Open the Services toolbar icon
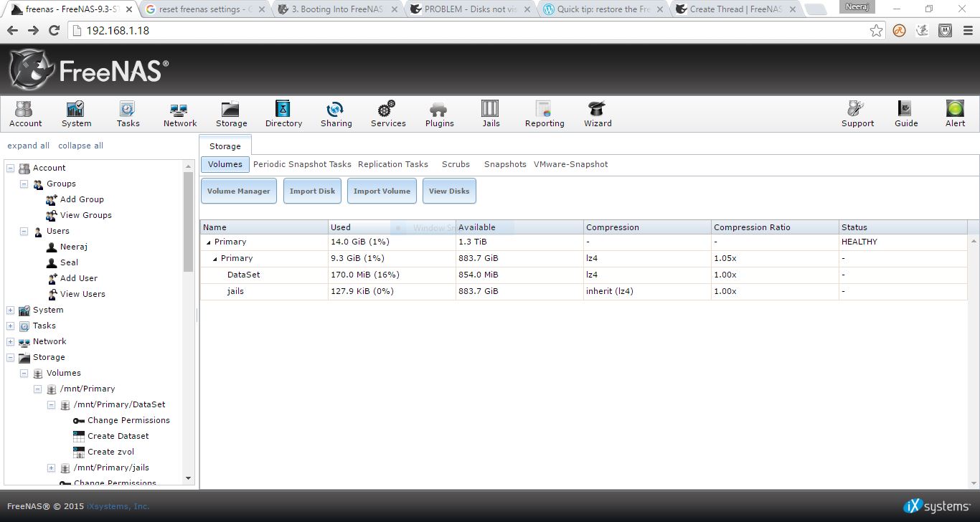 coord(388,114)
